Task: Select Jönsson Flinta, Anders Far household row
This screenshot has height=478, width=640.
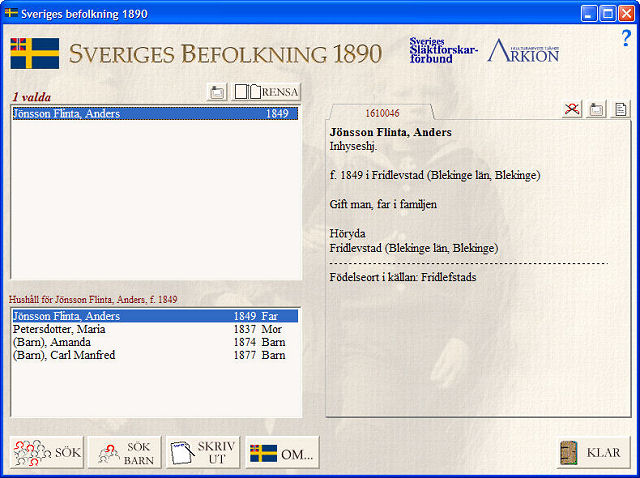Action: coord(155,316)
